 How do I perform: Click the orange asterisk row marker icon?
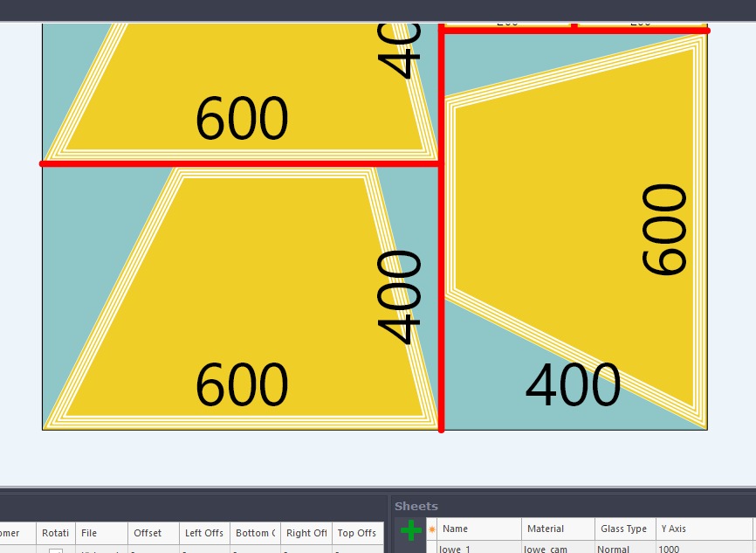click(x=431, y=529)
